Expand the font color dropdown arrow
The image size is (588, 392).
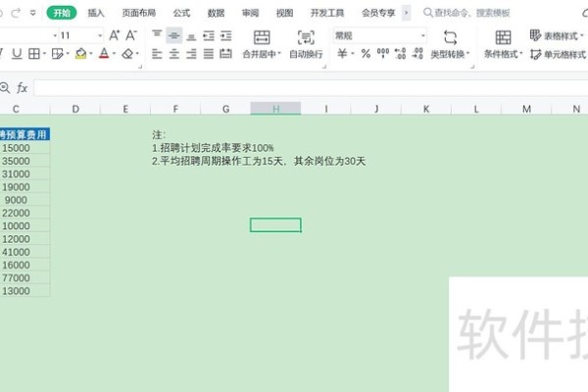(x=114, y=54)
